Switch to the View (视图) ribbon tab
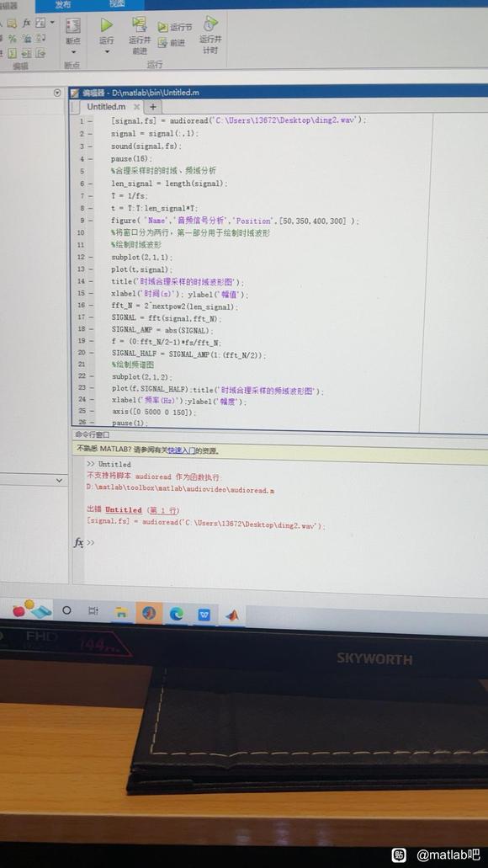The height and width of the screenshot is (868, 488). coord(117,4)
